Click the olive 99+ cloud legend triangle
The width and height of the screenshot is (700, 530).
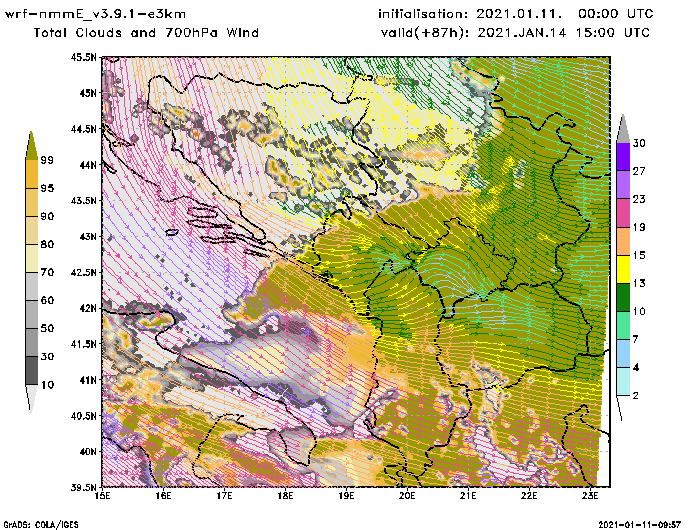tap(31, 146)
